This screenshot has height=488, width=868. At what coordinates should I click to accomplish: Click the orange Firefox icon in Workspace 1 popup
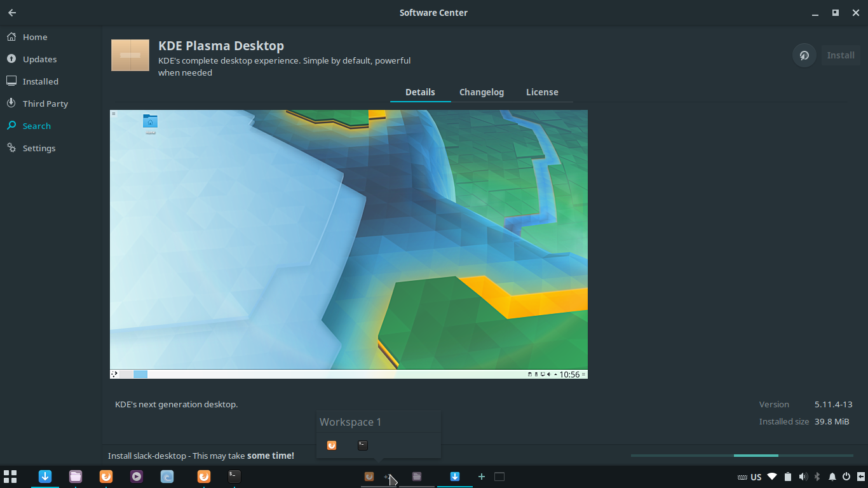click(332, 445)
